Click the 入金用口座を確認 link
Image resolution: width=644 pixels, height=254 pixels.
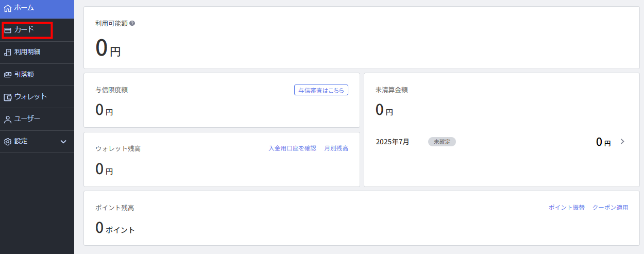coord(292,148)
